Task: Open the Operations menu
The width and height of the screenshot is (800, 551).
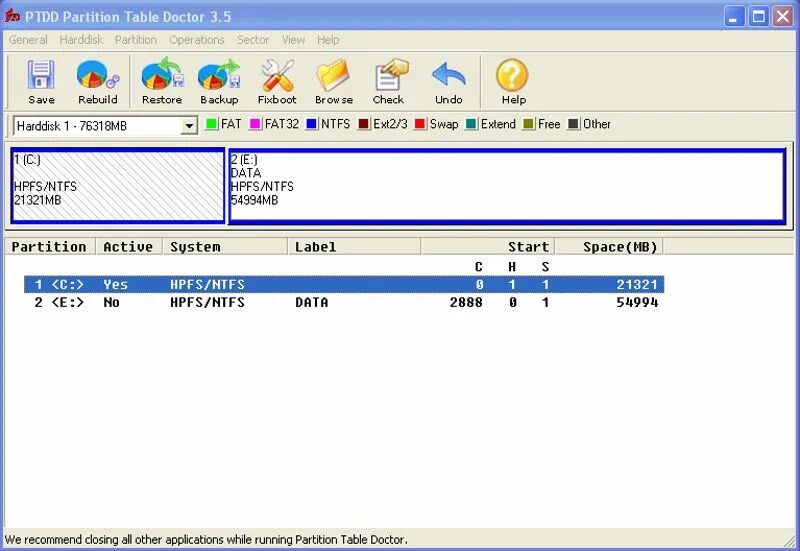Action: click(196, 40)
